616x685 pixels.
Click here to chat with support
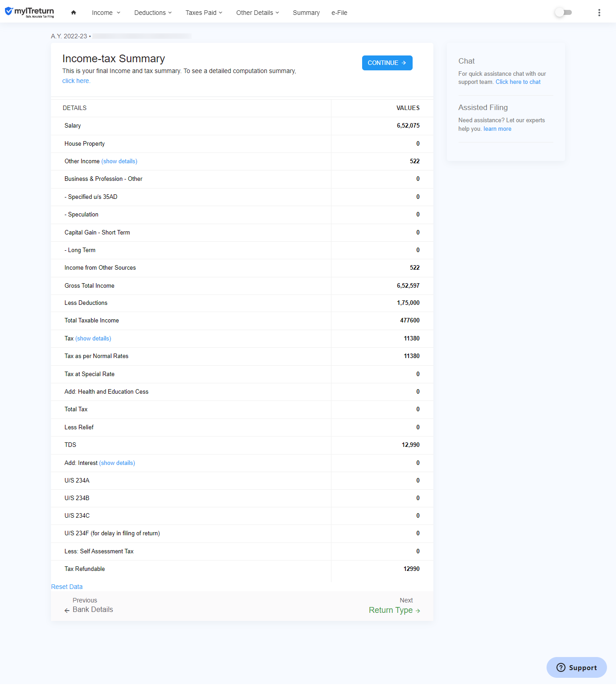[x=518, y=82]
